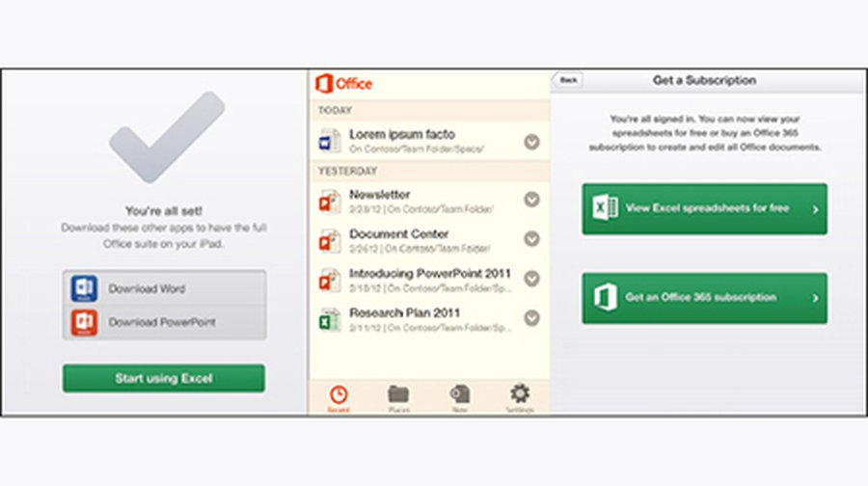Click the Get a Subscription title
Screen dimensions: 868x486
click(704, 80)
